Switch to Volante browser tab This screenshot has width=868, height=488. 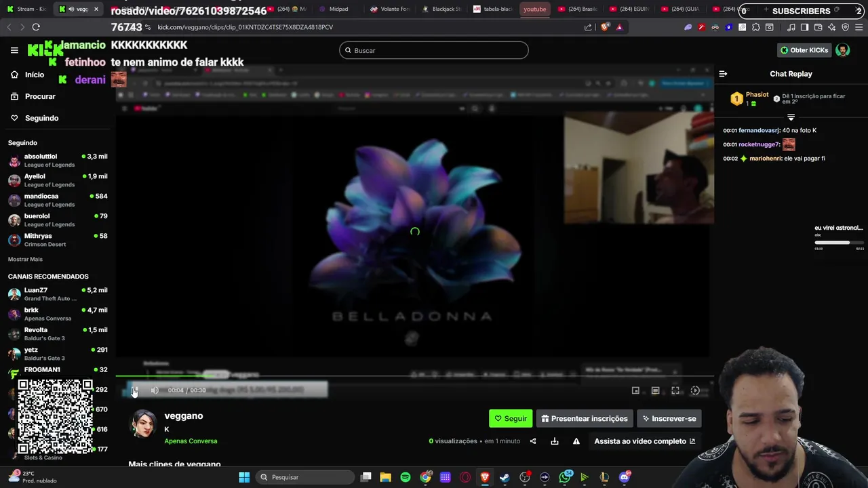[389, 9]
